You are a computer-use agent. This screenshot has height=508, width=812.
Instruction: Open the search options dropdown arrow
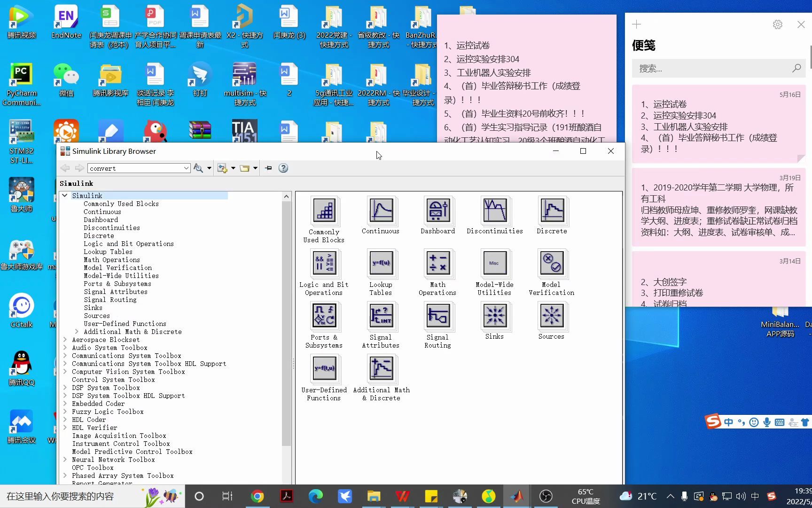pyautogui.click(x=209, y=168)
